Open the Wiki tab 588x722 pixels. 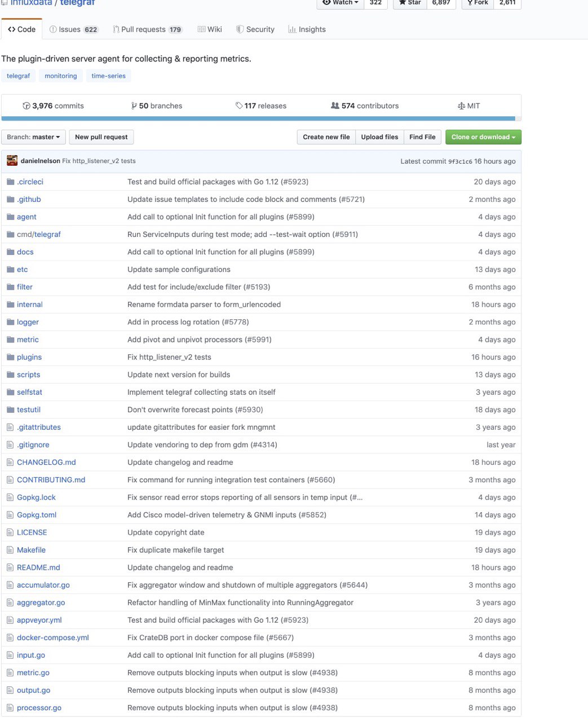coord(210,29)
